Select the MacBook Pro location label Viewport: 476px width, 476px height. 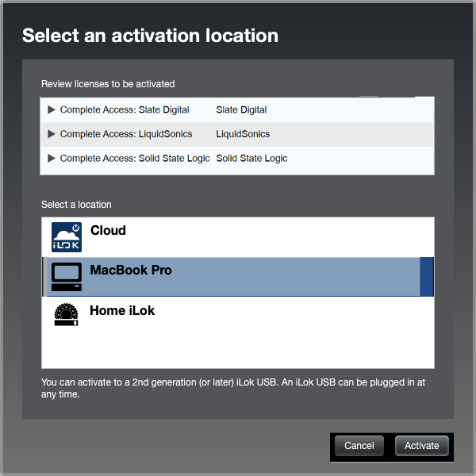pyautogui.click(x=131, y=271)
